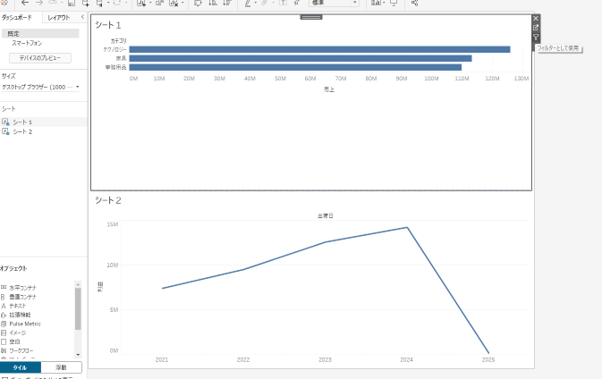602x379 pixels.
Task: Select the Pulse Metric object
Action: tap(21, 324)
